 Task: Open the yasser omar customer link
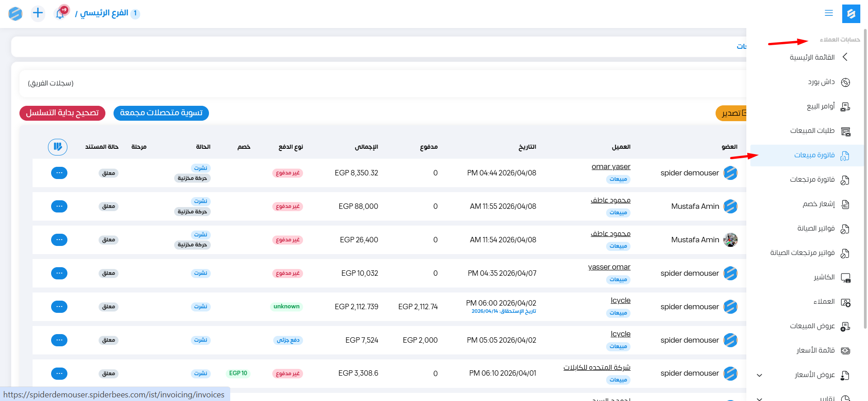click(x=609, y=267)
